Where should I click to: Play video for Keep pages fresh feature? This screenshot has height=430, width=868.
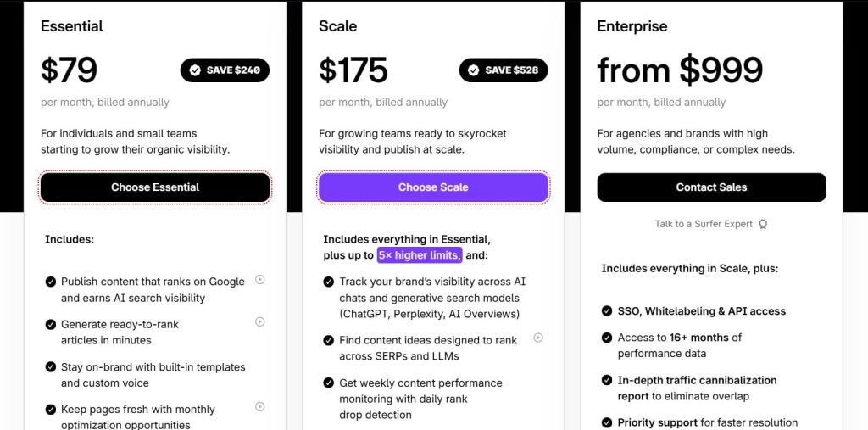(260, 407)
